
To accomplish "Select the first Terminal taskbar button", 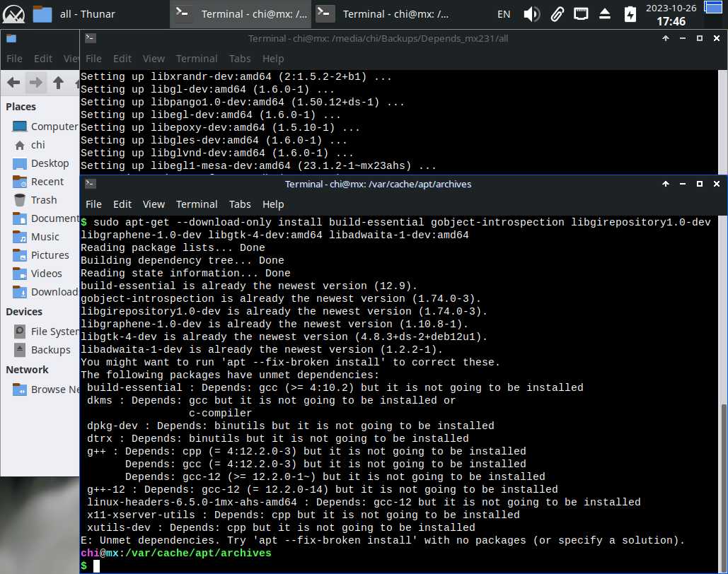I will (x=241, y=14).
